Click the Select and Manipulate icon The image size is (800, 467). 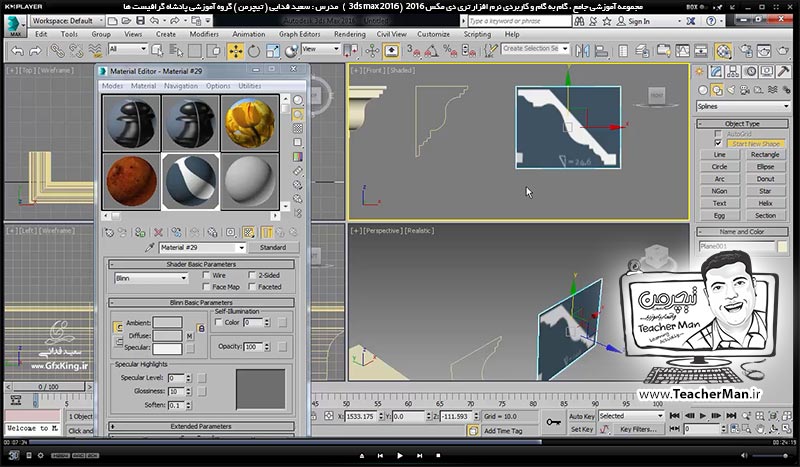(372, 51)
